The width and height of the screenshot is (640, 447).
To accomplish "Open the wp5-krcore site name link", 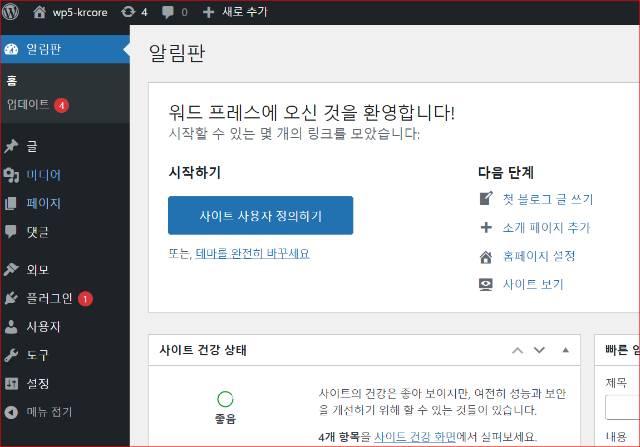I will click(x=80, y=12).
